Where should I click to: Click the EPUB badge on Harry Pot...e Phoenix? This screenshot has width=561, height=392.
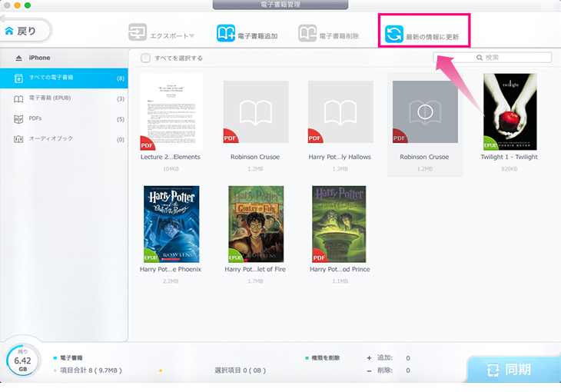(x=151, y=256)
